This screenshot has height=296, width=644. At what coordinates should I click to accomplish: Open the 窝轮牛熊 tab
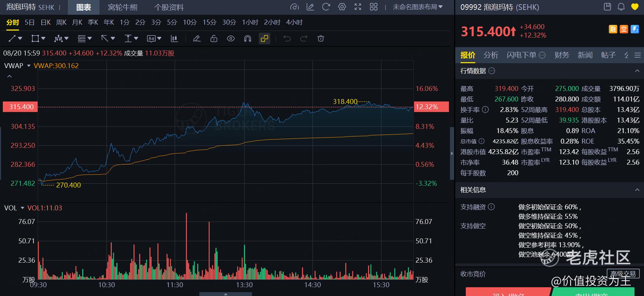(x=123, y=7)
